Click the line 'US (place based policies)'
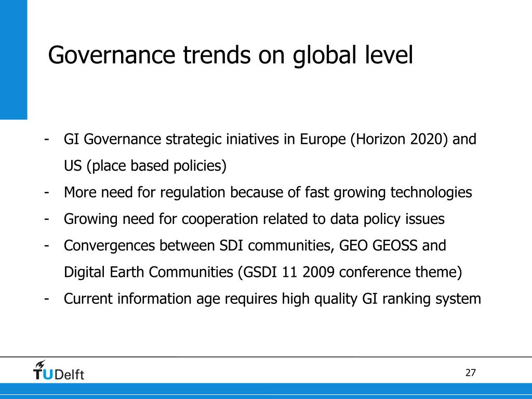The width and height of the screenshot is (532, 399). 145,166
